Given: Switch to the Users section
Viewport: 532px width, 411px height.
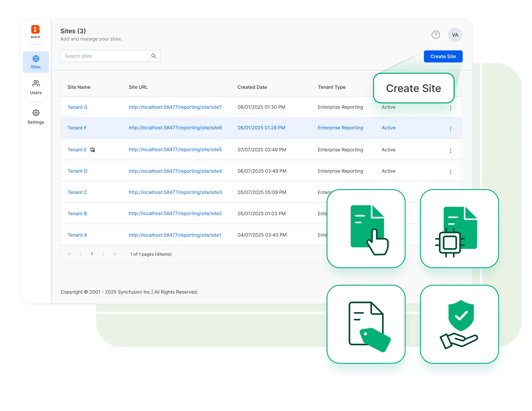Looking at the screenshot, I should click(36, 87).
